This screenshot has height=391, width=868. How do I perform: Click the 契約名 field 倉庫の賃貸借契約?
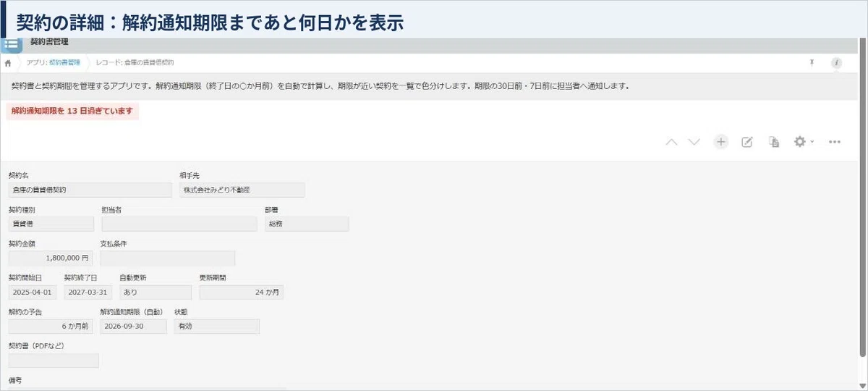pos(90,190)
